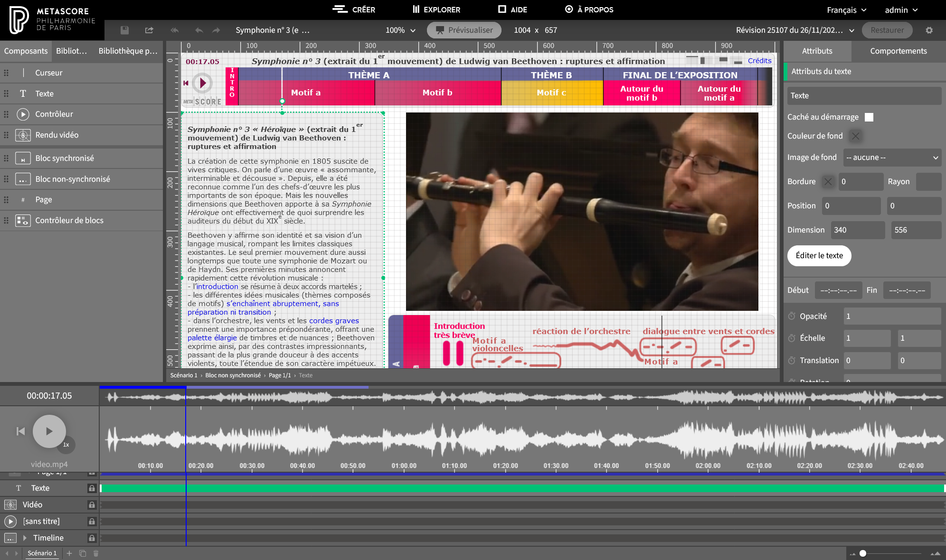946x560 pixels.
Task: Open the Image de fond dropdown
Action: tap(892, 158)
